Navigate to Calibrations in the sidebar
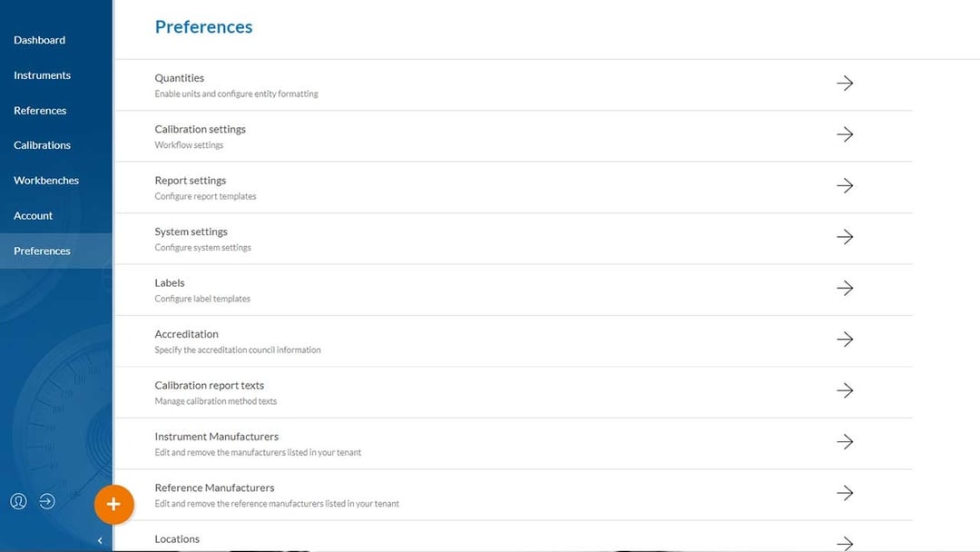980x552 pixels. pyautogui.click(x=42, y=145)
